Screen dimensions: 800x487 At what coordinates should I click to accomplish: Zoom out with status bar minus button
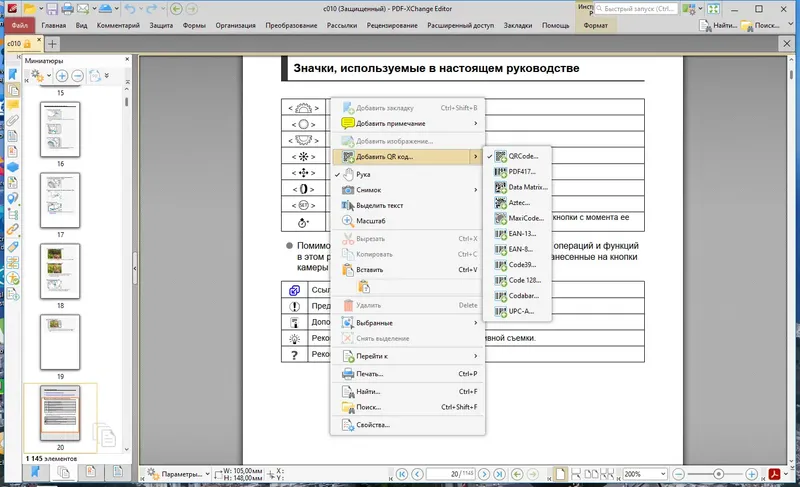click(x=678, y=474)
